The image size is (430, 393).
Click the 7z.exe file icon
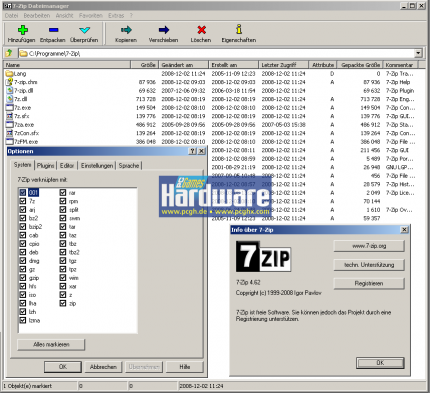[x=9, y=108]
